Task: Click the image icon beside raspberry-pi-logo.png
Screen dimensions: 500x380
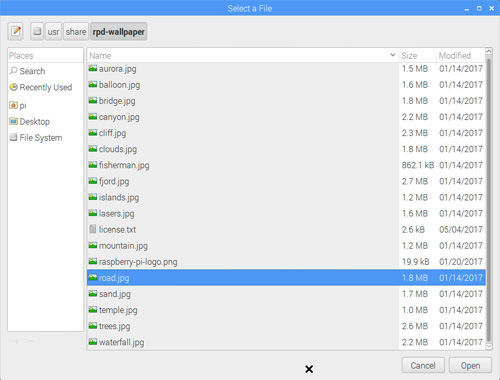Action: pyautogui.click(x=93, y=261)
